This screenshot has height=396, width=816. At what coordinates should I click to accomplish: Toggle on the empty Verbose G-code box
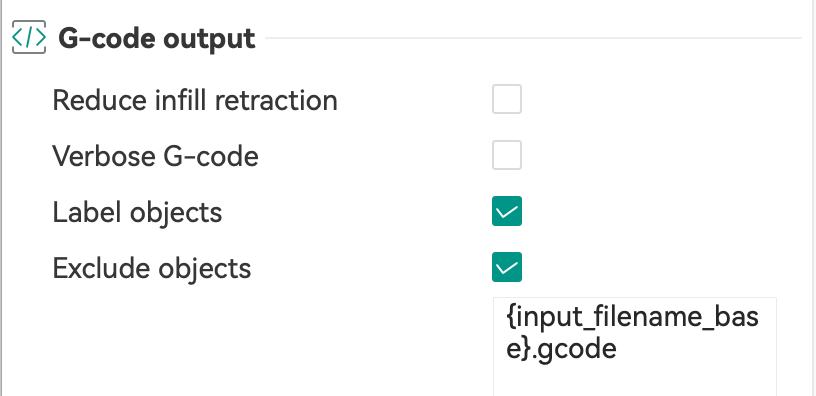pos(507,155)
